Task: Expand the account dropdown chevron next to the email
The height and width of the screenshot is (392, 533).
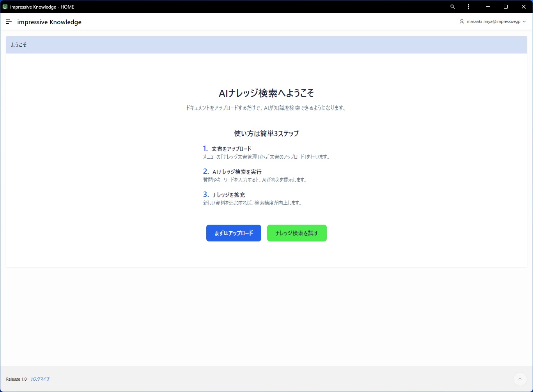Action: [525, 22]
